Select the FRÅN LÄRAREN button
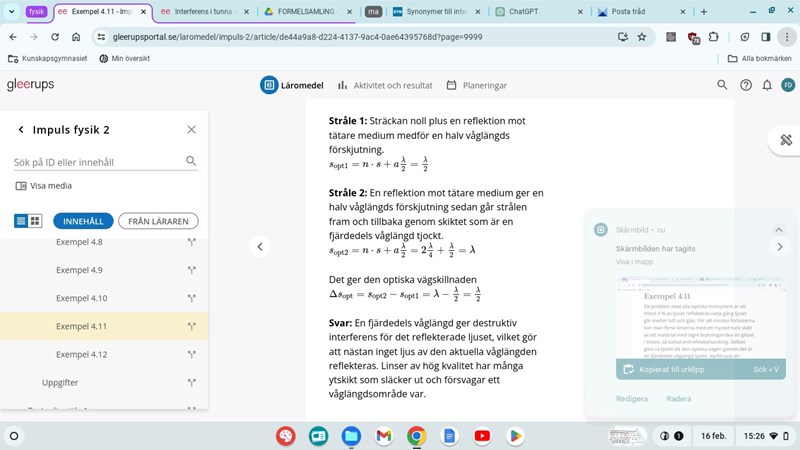The image size is (800, 450). [x=158, y=221]
